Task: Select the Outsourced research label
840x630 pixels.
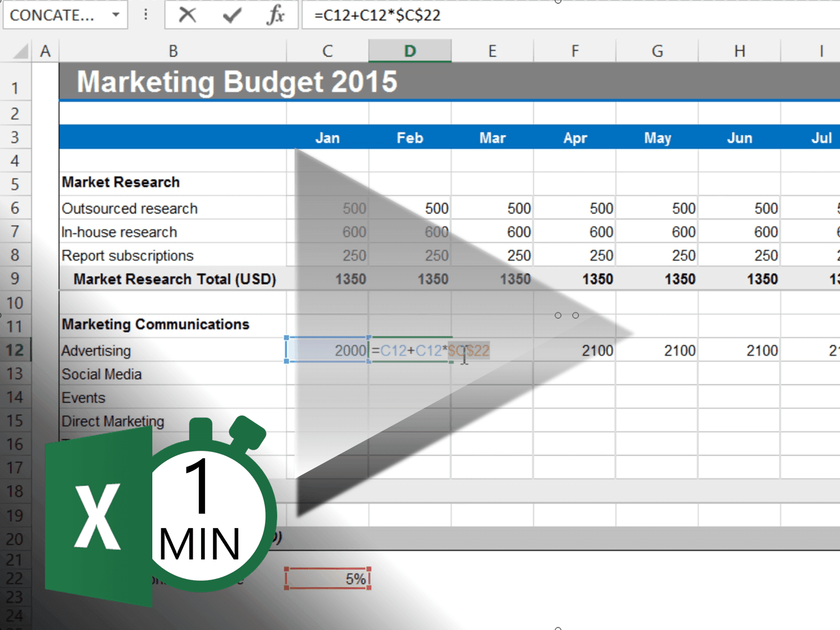Action: coord(173,208)
